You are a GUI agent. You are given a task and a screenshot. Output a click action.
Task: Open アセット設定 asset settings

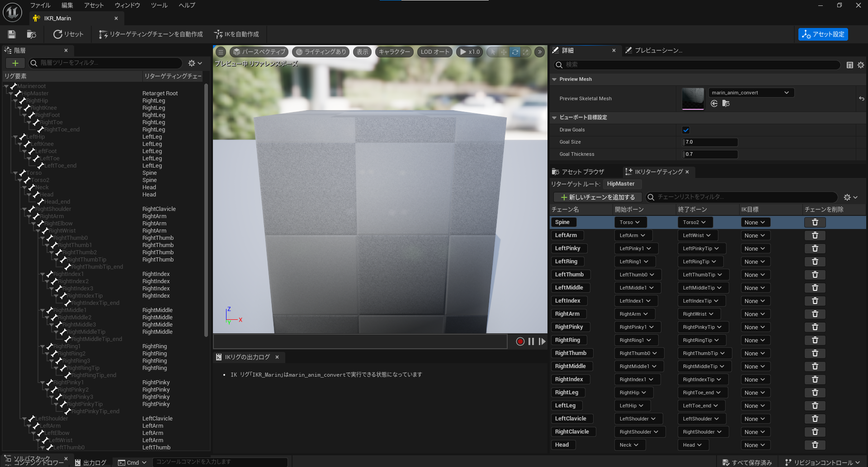[x=823, y=34]
